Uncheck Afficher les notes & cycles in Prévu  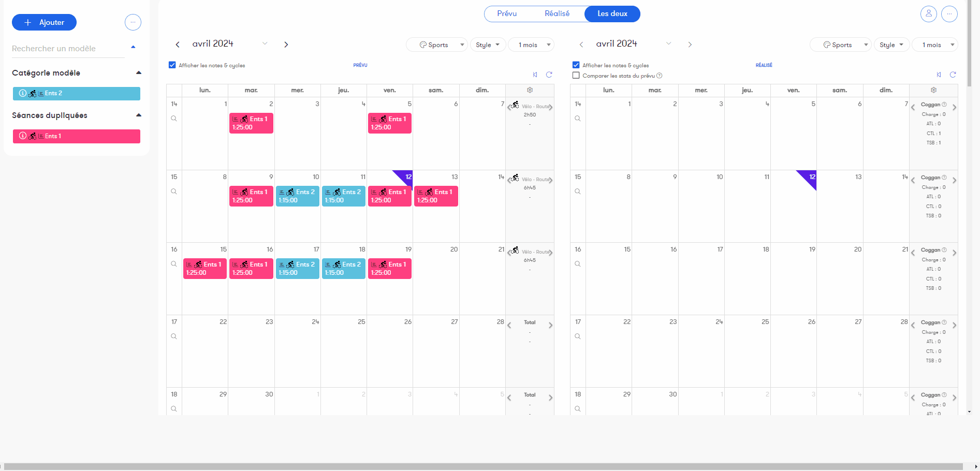pos(172,65)
